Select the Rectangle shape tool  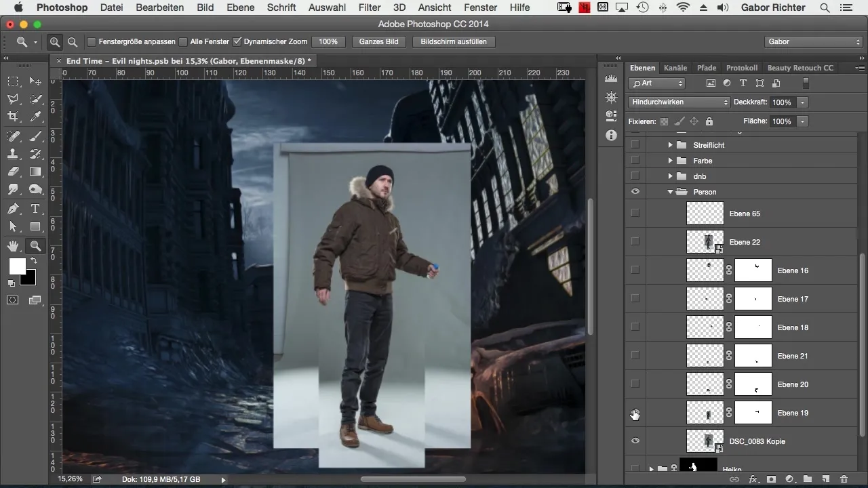pos(36,227)
